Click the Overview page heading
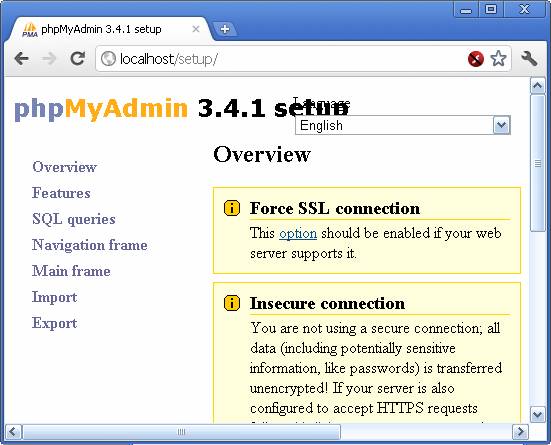This screenshot has width=551, height=445. (262, 154)
